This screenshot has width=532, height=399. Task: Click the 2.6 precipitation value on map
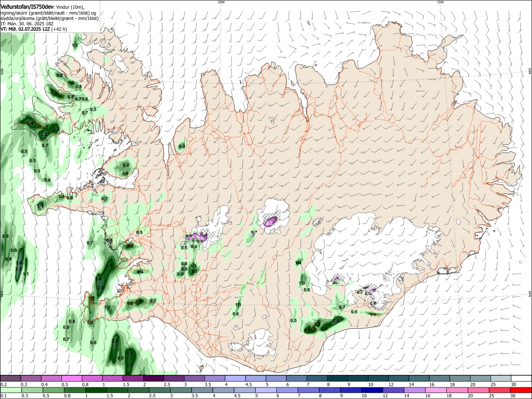[x=100, y=288]
